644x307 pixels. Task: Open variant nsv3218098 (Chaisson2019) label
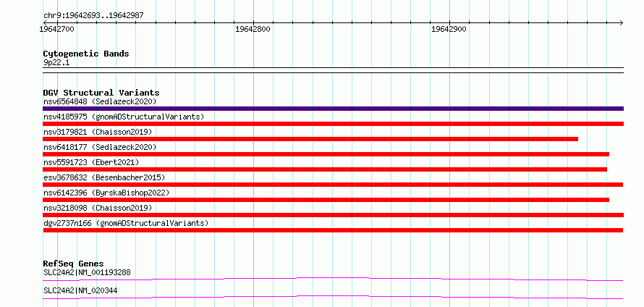pyautogui.click(x=98, y=208)
